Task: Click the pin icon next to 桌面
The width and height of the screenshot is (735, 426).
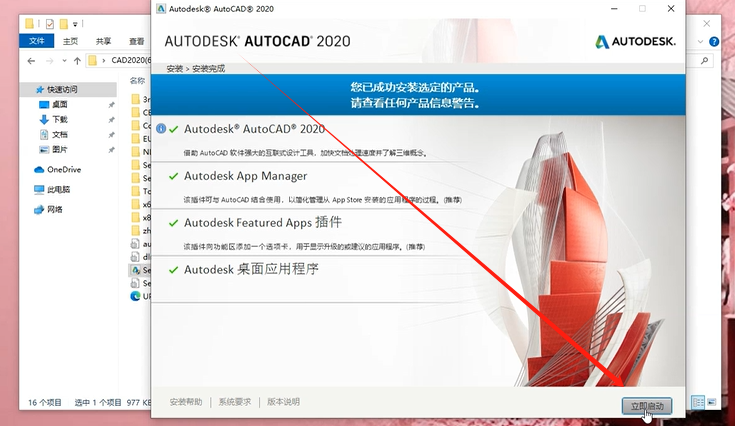Action: point(111,105)
